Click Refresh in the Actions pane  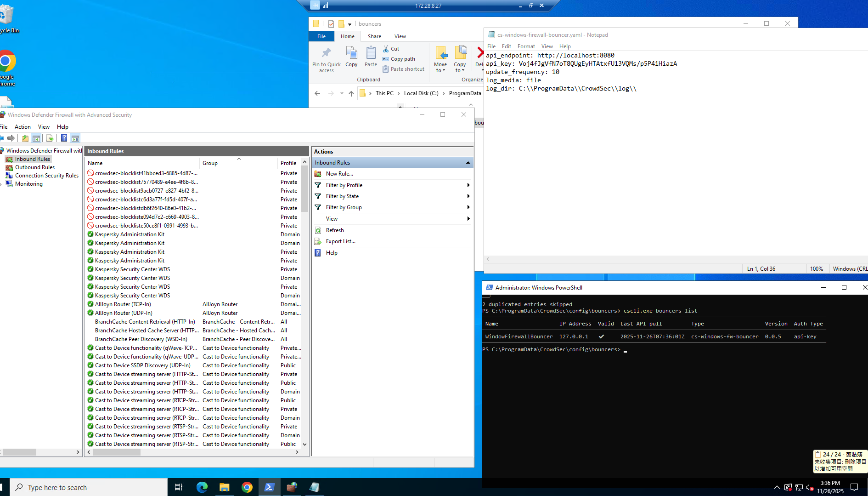(x=335, y=230)
